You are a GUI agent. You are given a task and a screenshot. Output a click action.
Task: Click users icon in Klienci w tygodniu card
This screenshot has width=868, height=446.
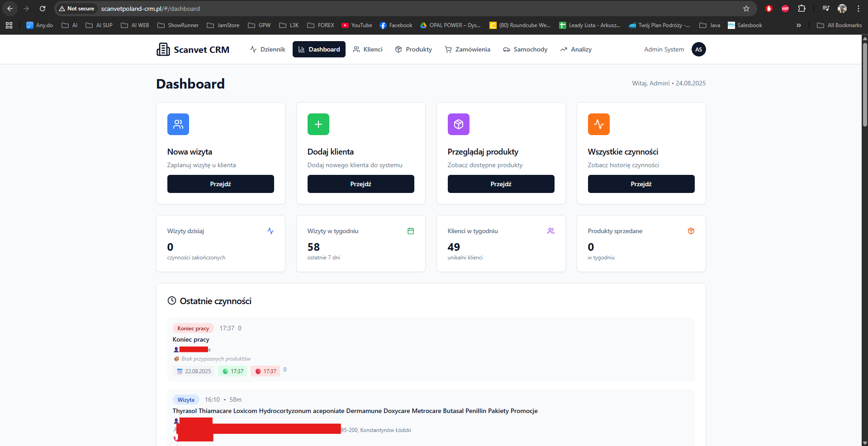[x=551, y=231]
